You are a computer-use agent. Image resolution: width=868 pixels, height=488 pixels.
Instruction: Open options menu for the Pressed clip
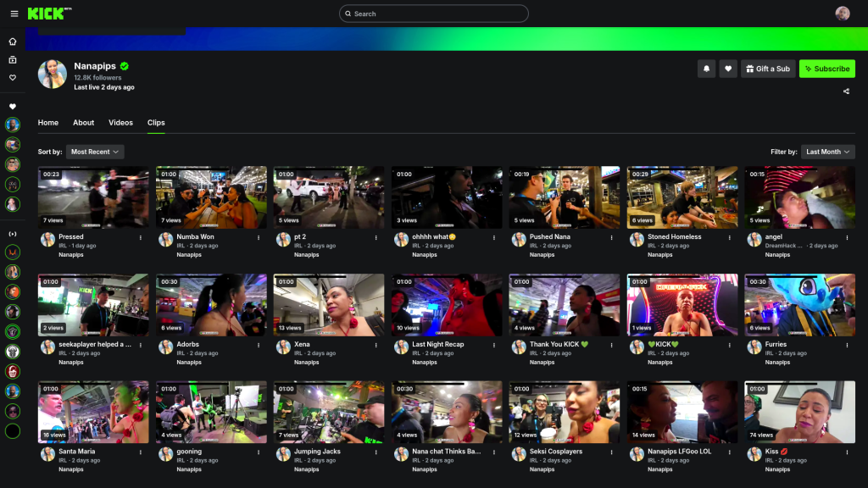[x=141, y=238]
